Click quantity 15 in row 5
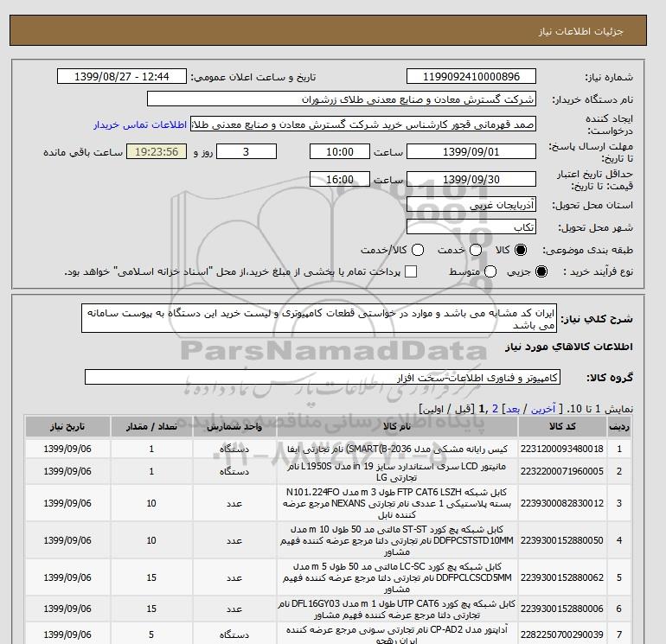The width and height of the screenshot is (666, 644). point(151,577)
